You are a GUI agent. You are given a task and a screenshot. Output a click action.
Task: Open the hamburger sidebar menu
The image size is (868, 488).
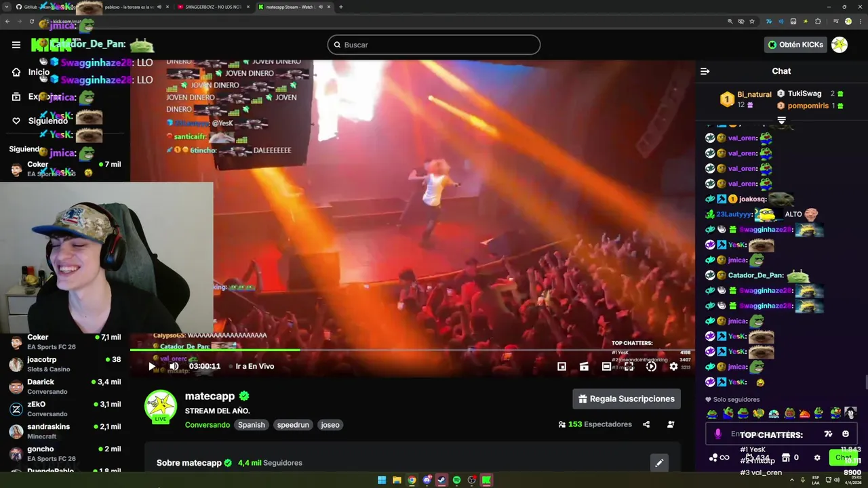click(16, 45)
